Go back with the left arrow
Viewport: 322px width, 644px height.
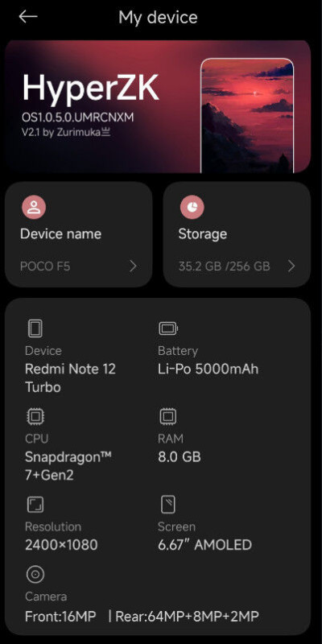point(28,17)
